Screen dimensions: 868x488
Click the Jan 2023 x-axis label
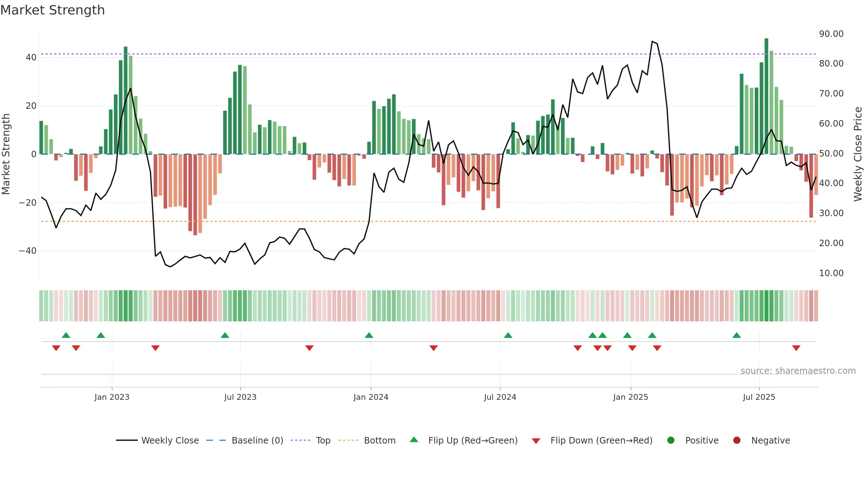point(112,397)
